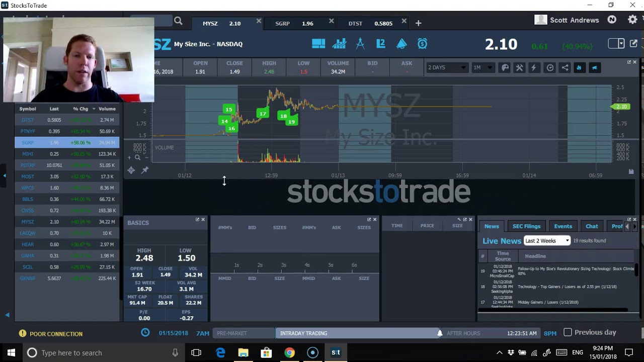The image size is (644, 362).
Task: Click the Windows search box
Action: pos(103,352)
